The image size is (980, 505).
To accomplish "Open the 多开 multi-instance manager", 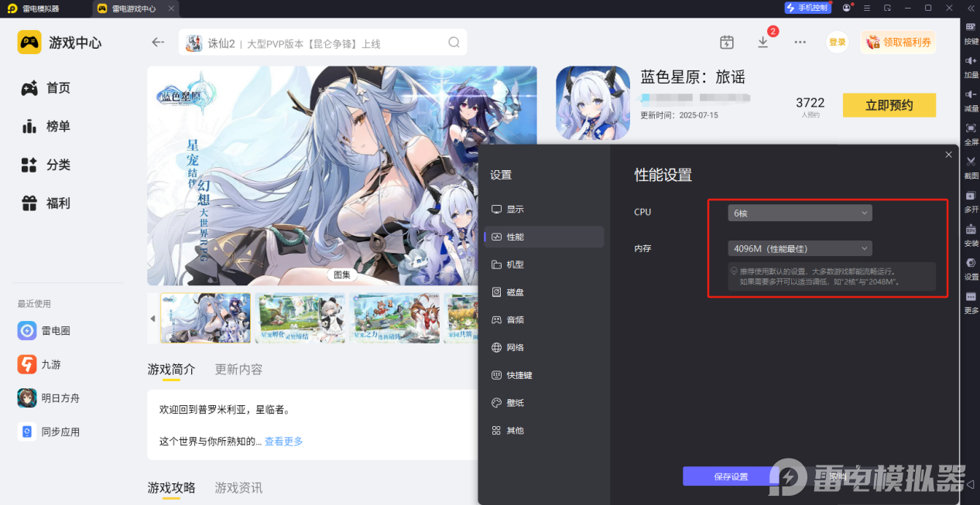I will pos(971,200).
